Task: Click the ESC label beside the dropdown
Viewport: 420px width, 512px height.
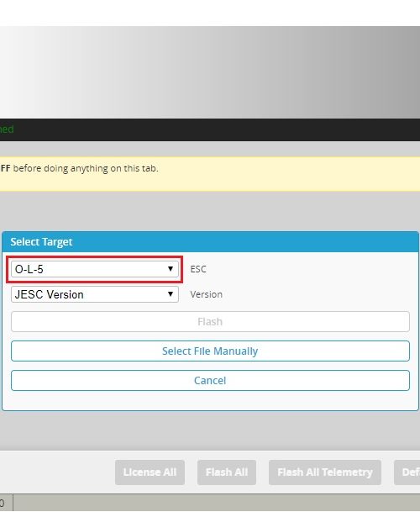Action: [x=198, y=269]
